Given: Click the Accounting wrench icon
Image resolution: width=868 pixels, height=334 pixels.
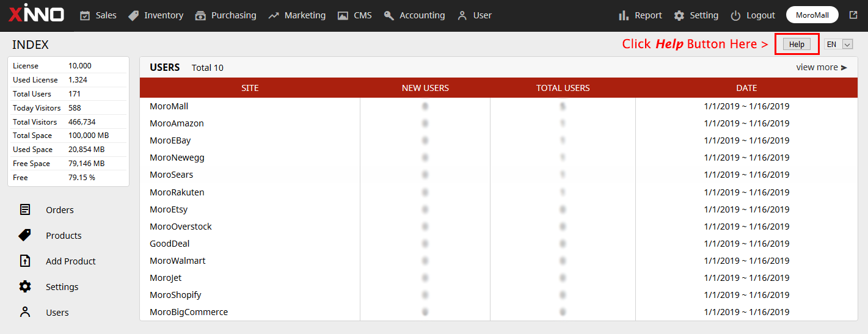Looking at the screenshot, I should 389,15.
